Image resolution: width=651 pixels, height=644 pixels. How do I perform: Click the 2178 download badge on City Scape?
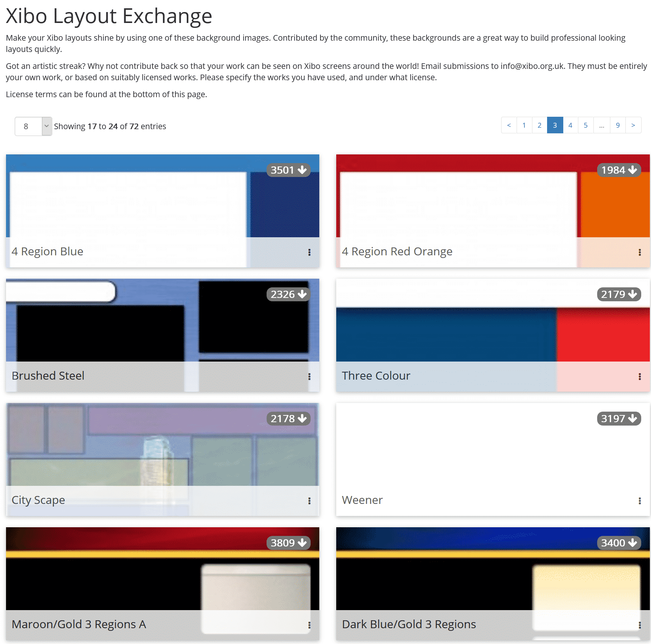pyautogui.click(x=288, y=418)
